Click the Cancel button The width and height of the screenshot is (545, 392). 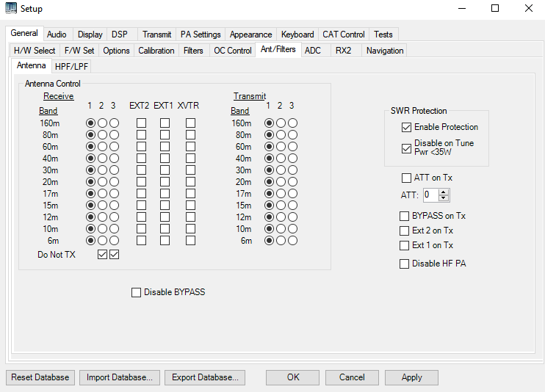[352, 377]
